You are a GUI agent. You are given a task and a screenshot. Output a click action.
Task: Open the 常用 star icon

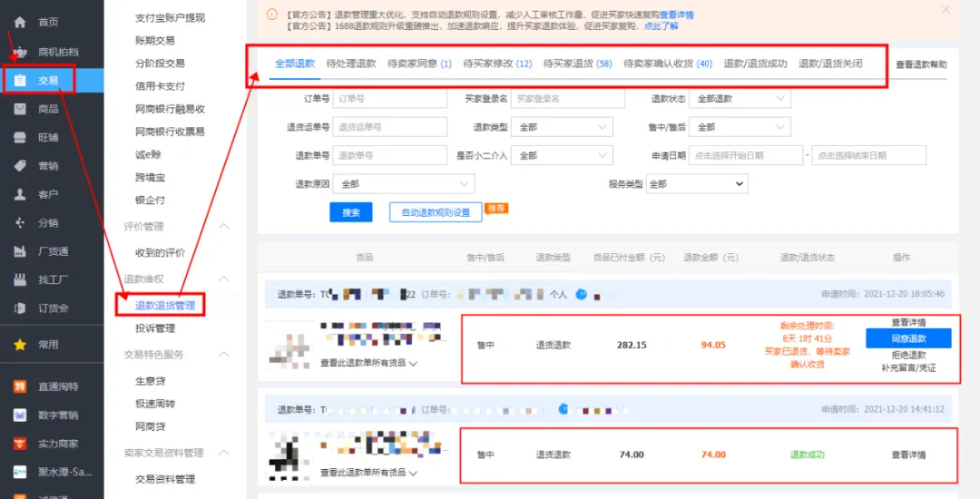[x=19, y=345]
